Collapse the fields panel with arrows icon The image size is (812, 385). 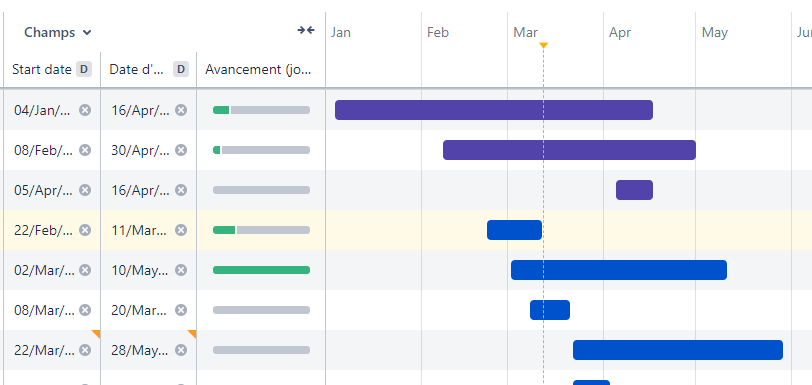[x=306, y=31]
